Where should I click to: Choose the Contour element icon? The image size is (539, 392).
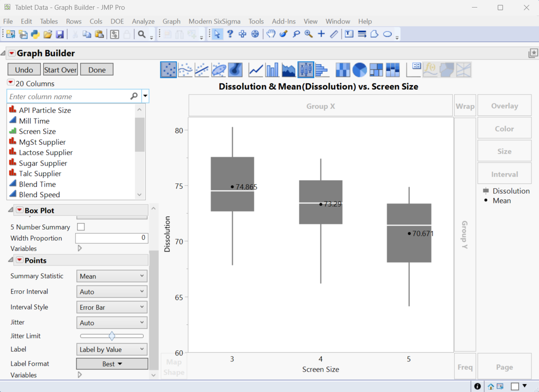(235, 70)
